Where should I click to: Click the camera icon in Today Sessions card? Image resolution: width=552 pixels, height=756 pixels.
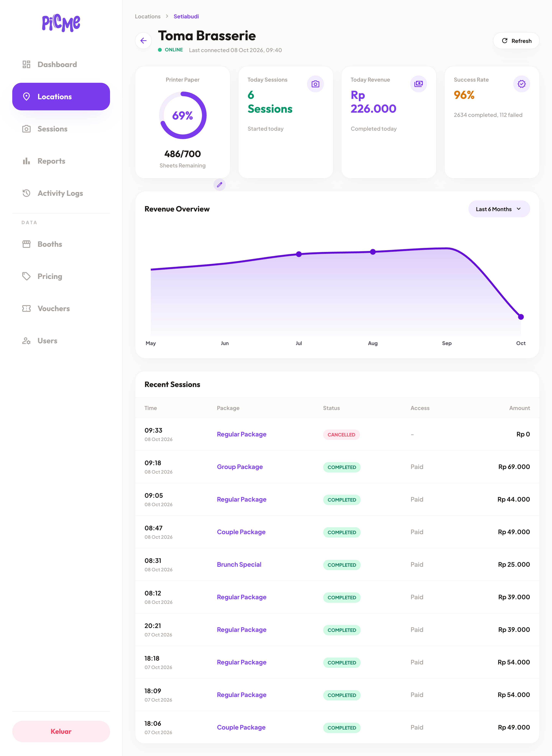315,84
